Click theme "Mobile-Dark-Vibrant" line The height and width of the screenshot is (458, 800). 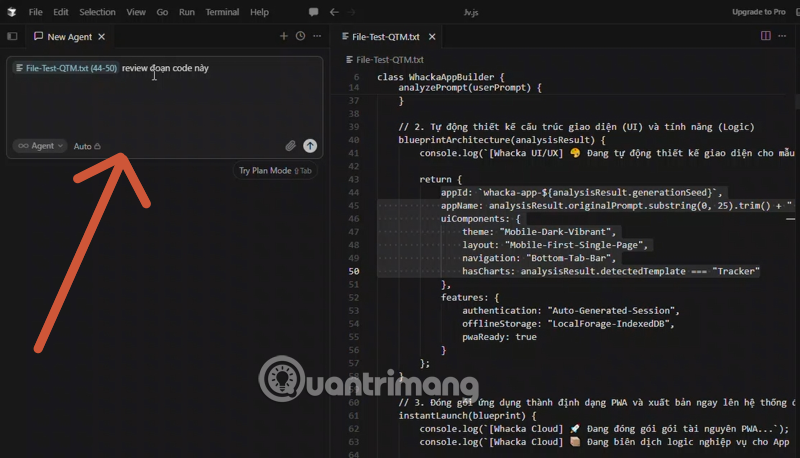(539, 232)
